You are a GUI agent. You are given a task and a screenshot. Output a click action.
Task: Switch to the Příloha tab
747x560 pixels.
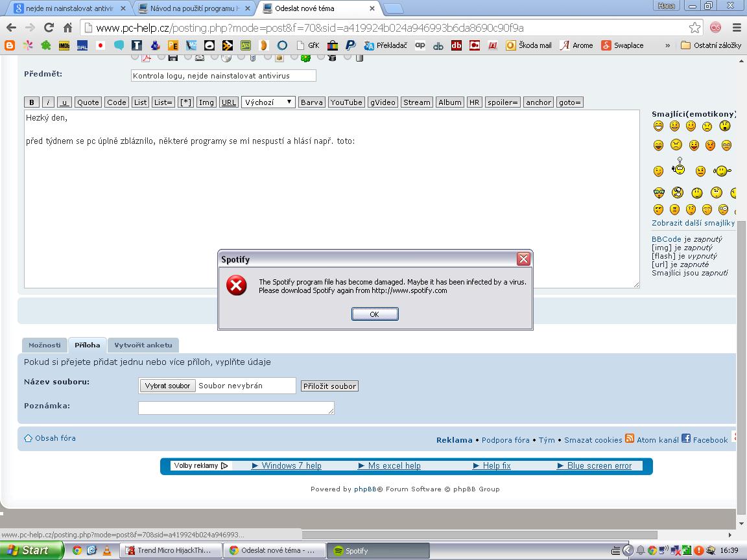(x=87, y=345)
